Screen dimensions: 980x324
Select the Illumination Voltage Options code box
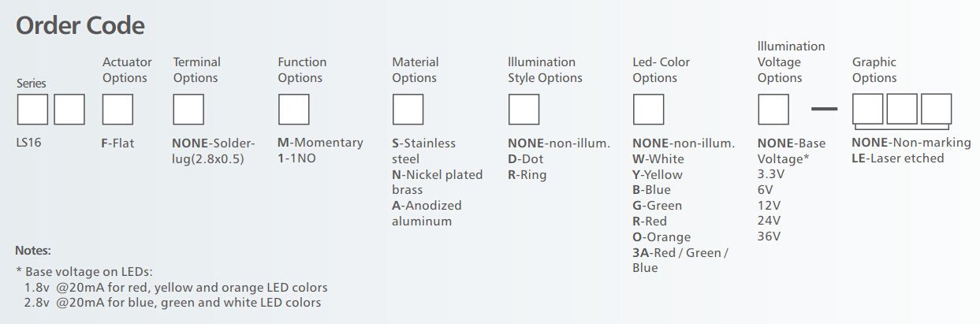click(773, 110)
